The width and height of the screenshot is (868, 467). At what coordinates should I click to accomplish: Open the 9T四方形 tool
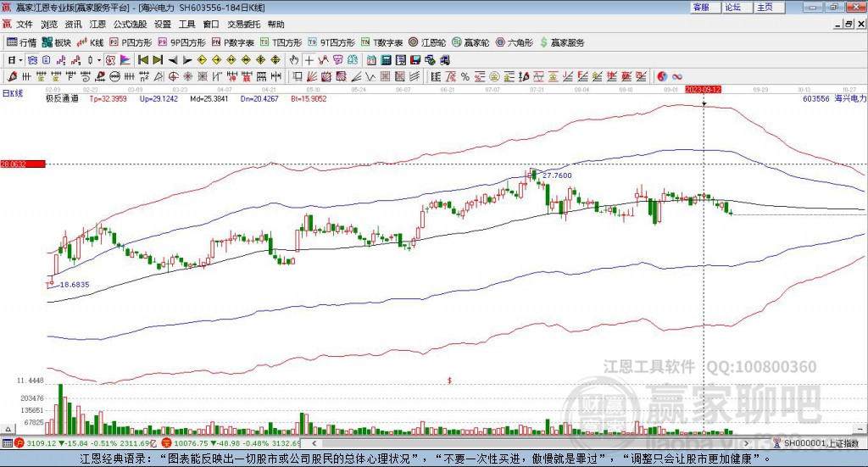coord(331,42)
